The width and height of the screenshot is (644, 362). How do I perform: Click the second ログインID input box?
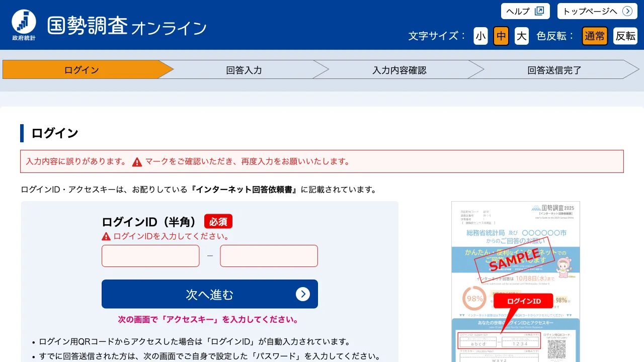click(269, 256)
